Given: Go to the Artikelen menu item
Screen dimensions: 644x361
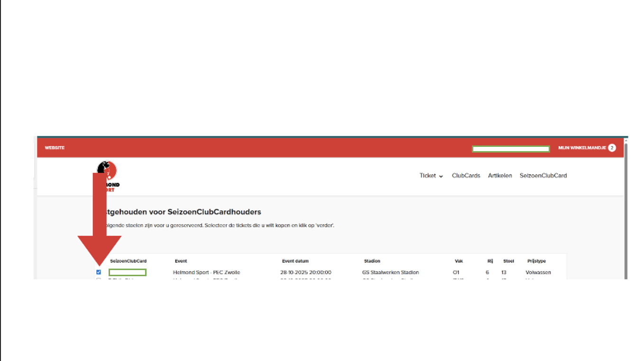Looking at the screenshot, I should point(500,176).
